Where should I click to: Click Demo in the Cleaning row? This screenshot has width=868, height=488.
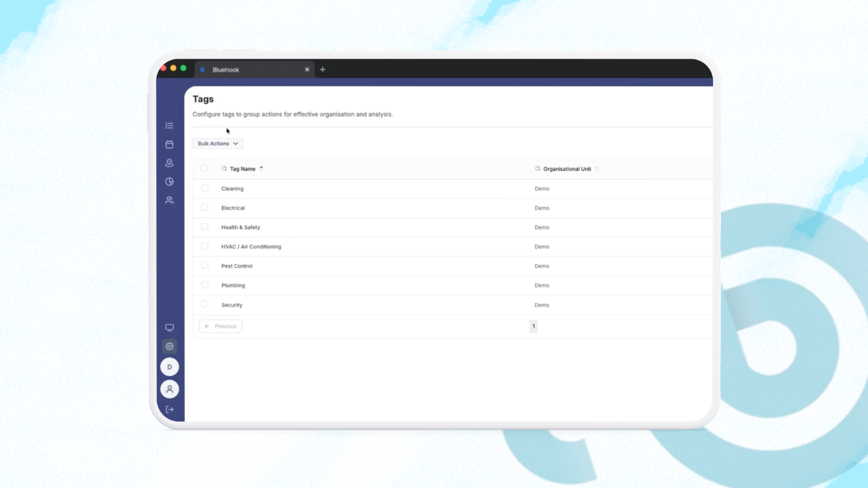click(542, 189)
